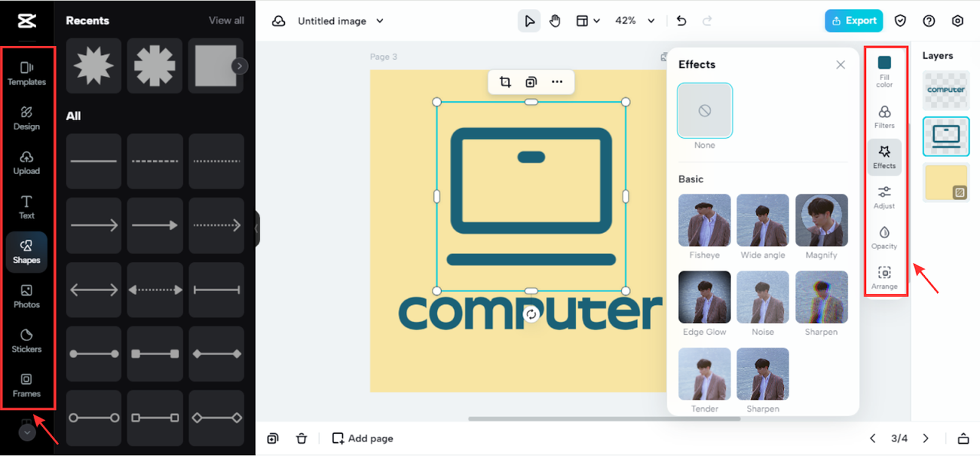The image size is (980, 456).
Task: Open the Adjust tool
Action: pyautogui.click(x=884, y=197)
